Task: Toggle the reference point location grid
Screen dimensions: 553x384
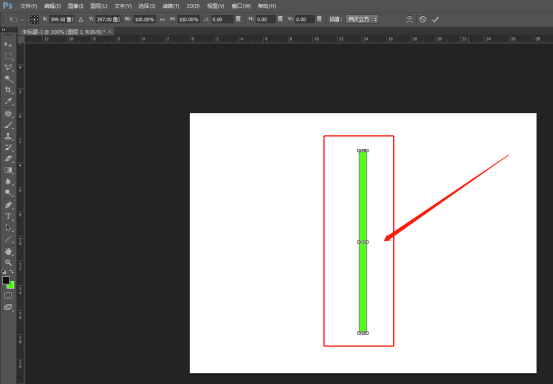Action: [34, 19]
